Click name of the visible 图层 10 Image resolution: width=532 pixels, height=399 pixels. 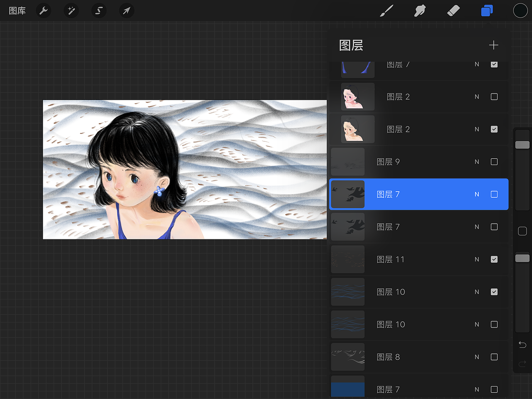point(391,292)
